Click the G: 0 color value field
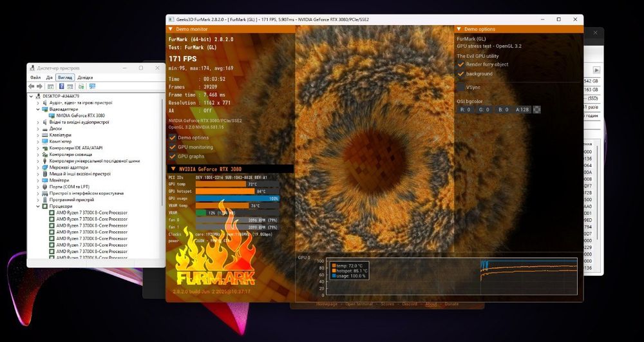The height and width of the screenshot is (342, 644). click(x=484, y=109)
